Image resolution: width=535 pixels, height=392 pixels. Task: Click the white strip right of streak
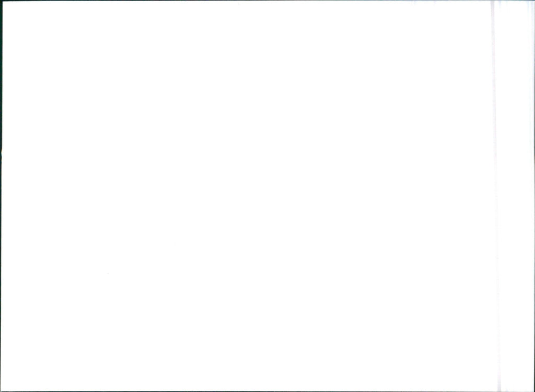tap(516, 196)
